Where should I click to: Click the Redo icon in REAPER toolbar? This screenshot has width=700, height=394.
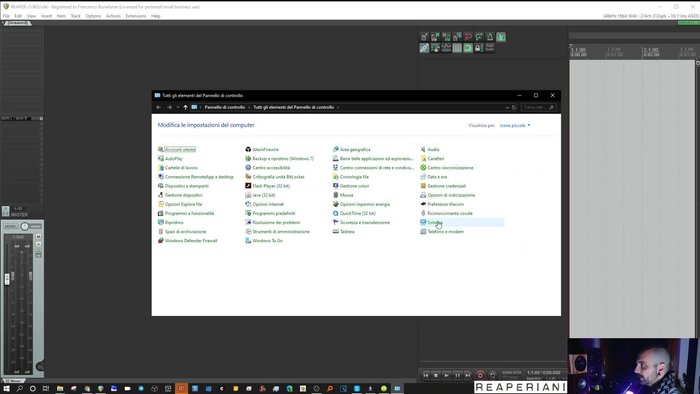click(479, 37)
